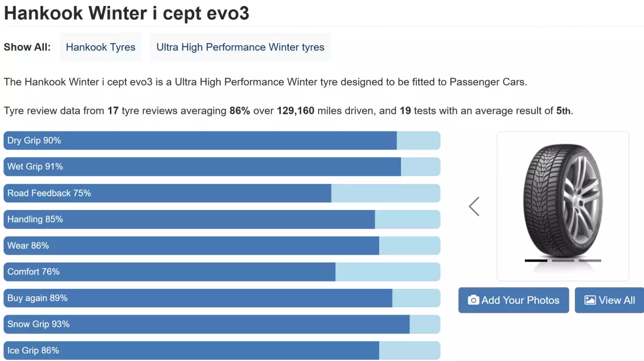
Task: Click the Road Feedback 75% rating bar
Action: point(222,193)
